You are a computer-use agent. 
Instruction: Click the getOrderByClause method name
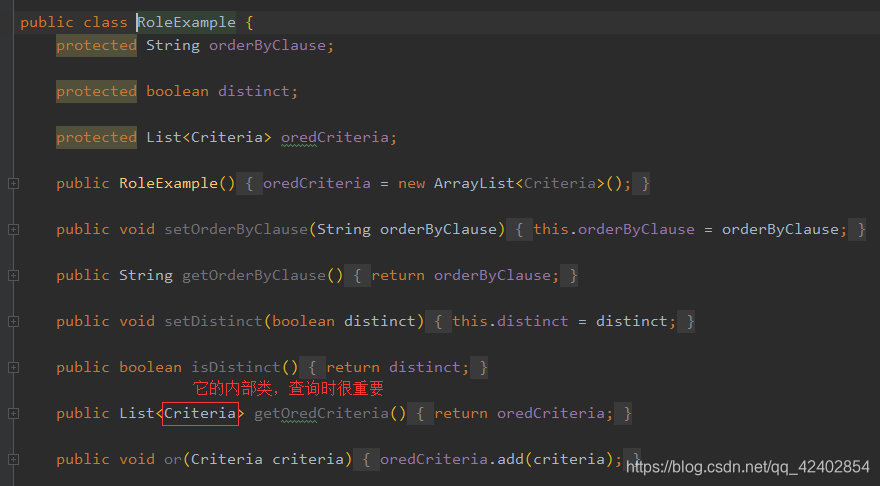(254, 276)
